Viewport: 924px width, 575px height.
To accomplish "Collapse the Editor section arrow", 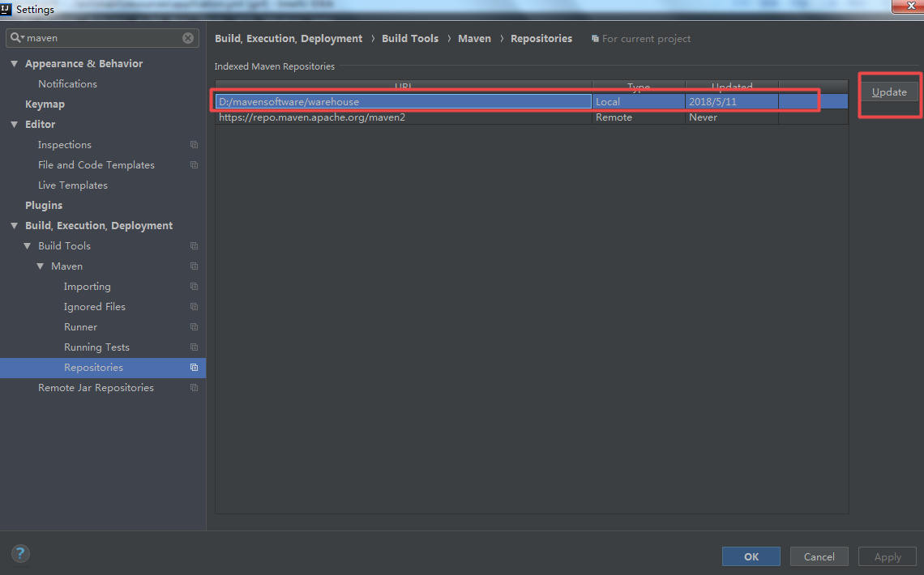I will click(x=14, y=124).
